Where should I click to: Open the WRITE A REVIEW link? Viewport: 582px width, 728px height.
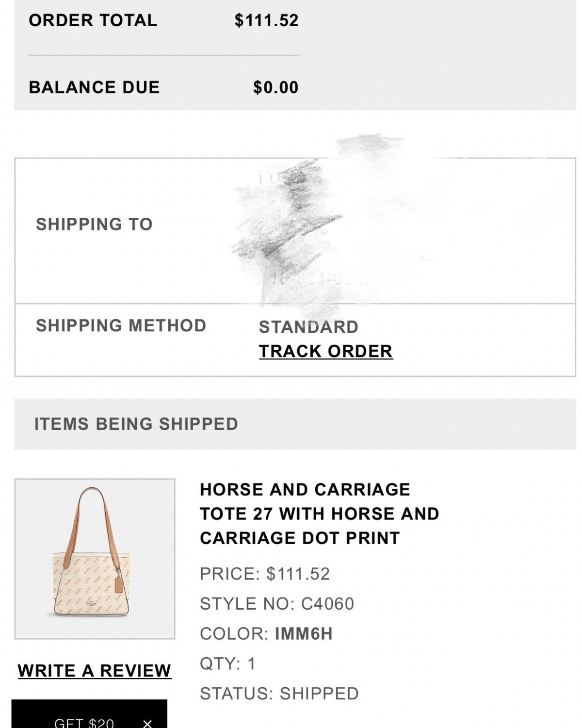(x=95, y=671)
